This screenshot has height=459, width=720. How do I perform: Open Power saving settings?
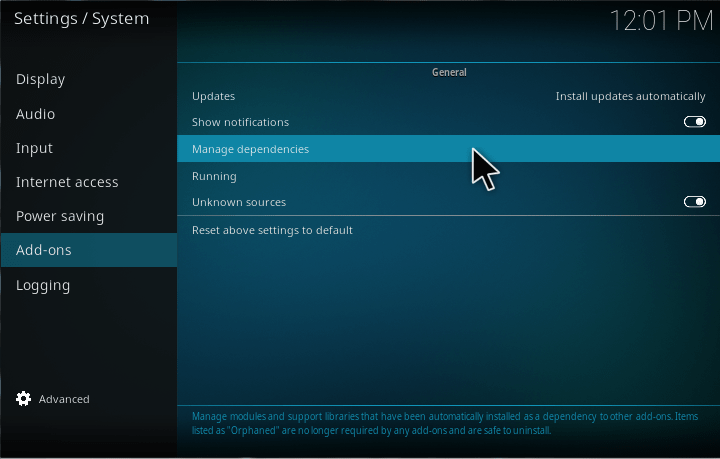pyautogui.click(x=89, y=216)
